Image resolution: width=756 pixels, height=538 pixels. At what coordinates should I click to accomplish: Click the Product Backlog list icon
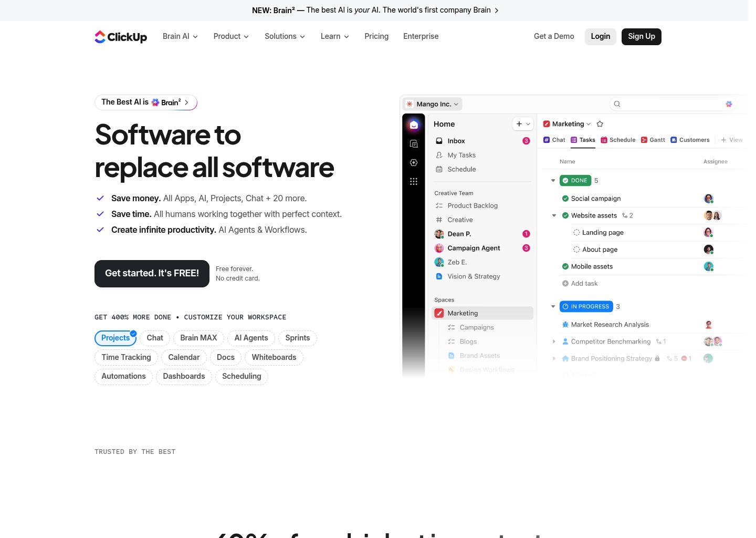click(439, 205)
